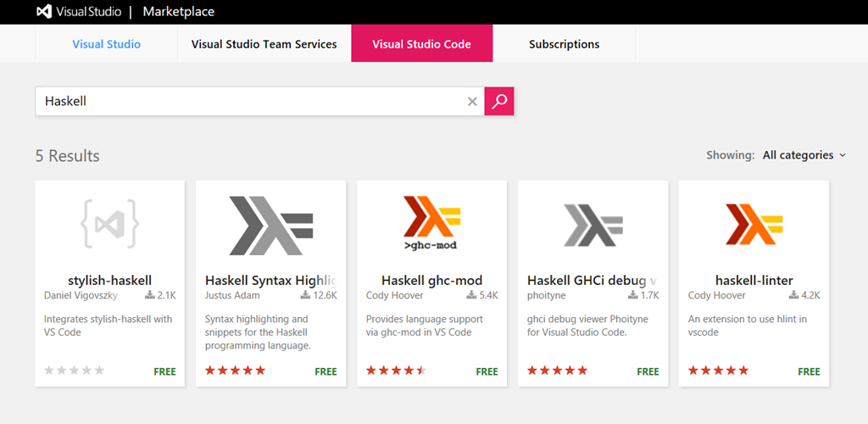Screen dimensions: 868x424
Task: Open the stylish-haskell extension title
Action: (x=109, y=280)
